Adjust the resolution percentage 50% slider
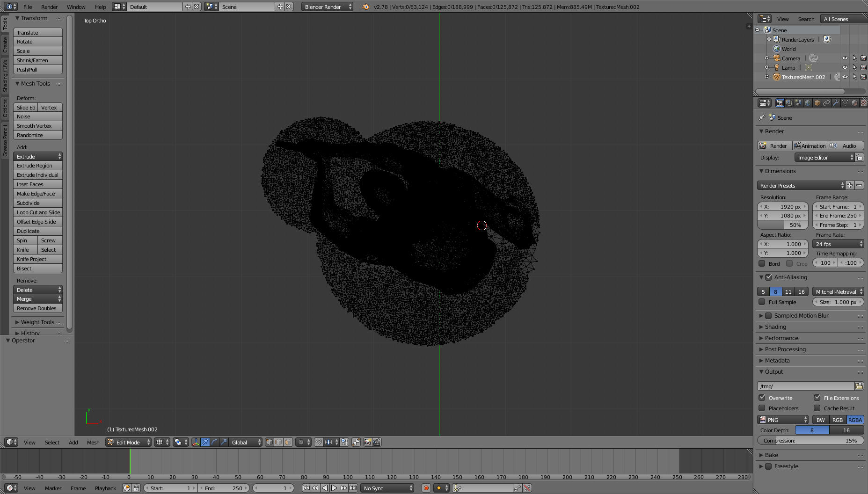This screenshot has height=494, width=868. [782, 225]
